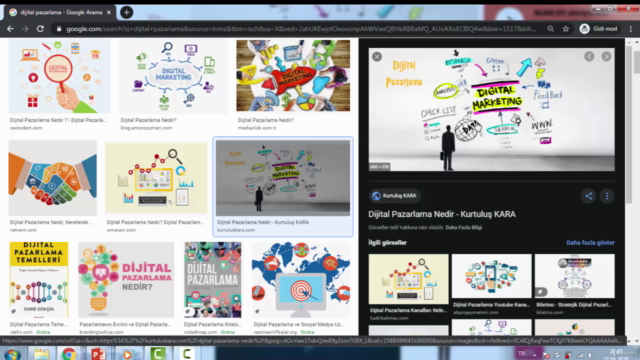Click the address bar URL field

click(300, 29)
